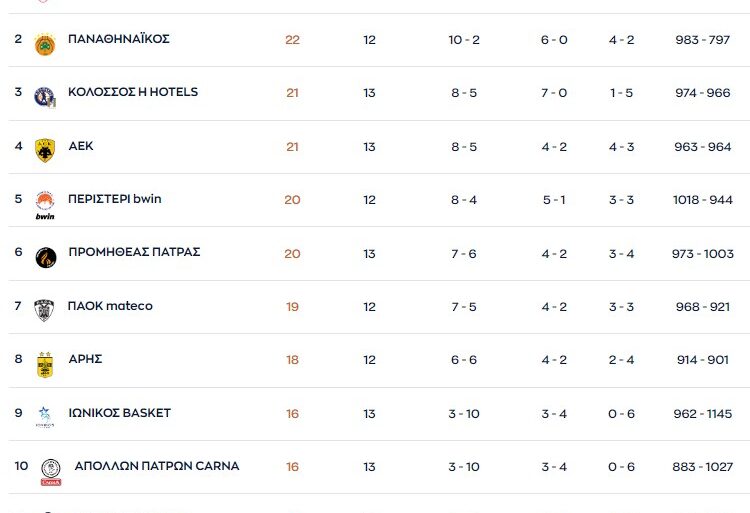
Task: Open the ΠΕΡΙΣΤΕΡΙ bwin team link
Action: pos(114,199)
